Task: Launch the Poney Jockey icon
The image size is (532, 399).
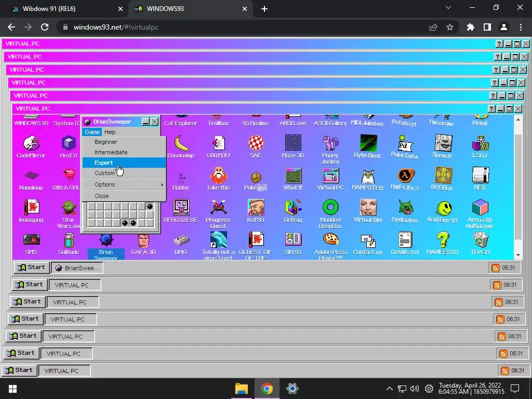Action: (330, 149)
